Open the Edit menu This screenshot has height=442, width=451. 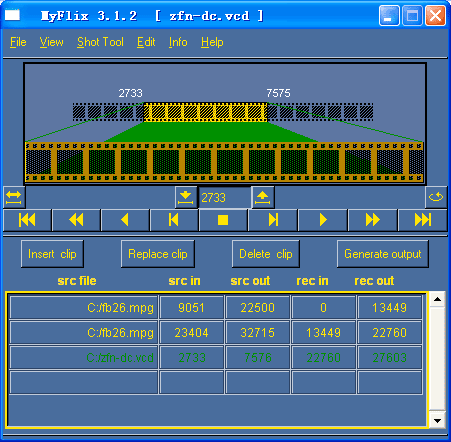click(146, 42)
